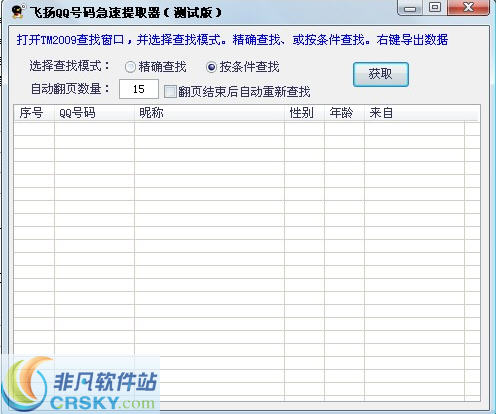496x414 pixels.
Task: Click the 来自 column header
Action: click(414, 113)
